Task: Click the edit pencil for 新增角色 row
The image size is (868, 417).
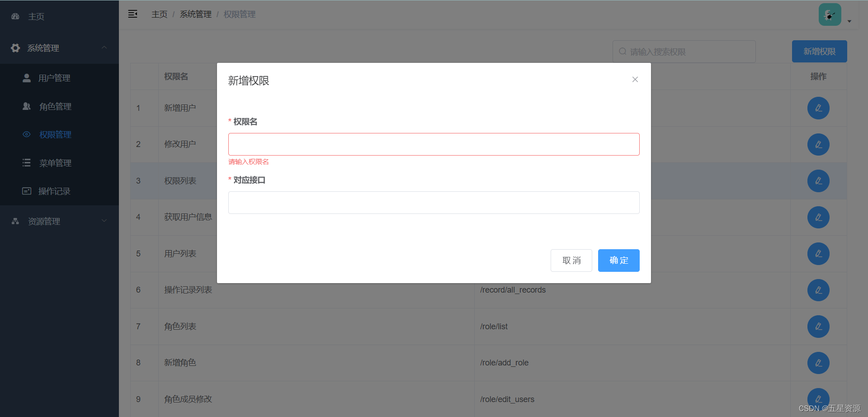Action: click(x=818, y=363)
